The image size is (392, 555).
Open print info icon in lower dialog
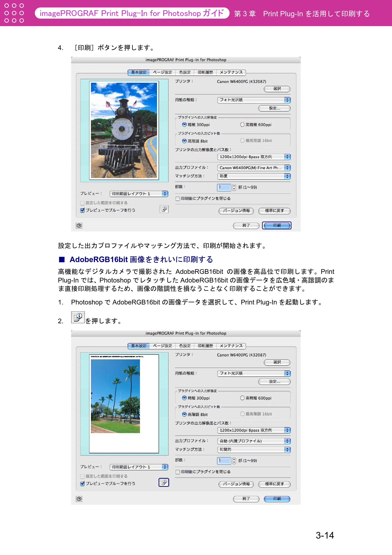point(164,482)
